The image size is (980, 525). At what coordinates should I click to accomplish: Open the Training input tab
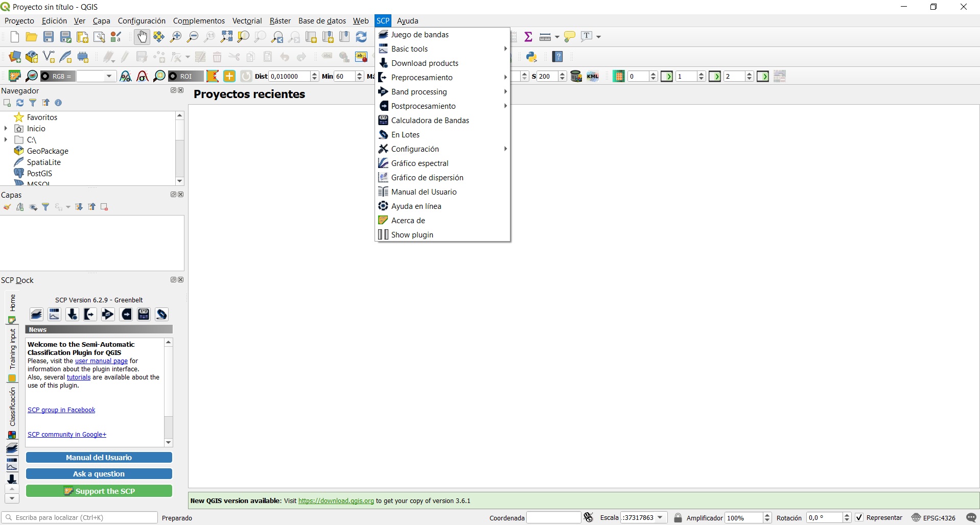click(12, 350)
